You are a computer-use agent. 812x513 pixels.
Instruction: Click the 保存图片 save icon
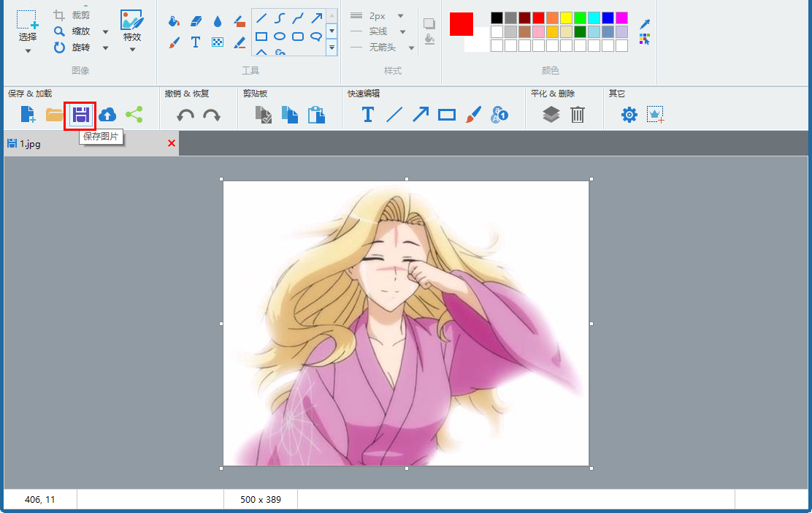pos(81,115)
